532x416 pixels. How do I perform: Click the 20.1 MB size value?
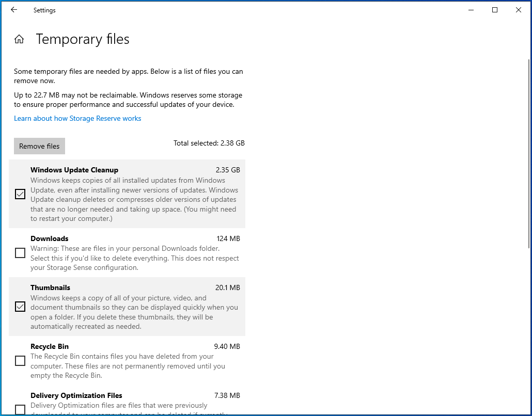click(227, 287)
